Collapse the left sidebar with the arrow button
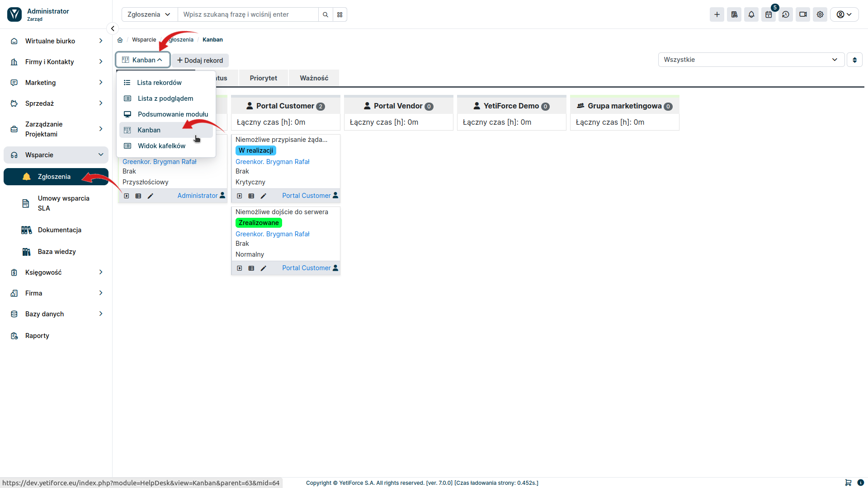The image size is (868, 488). 113,28
